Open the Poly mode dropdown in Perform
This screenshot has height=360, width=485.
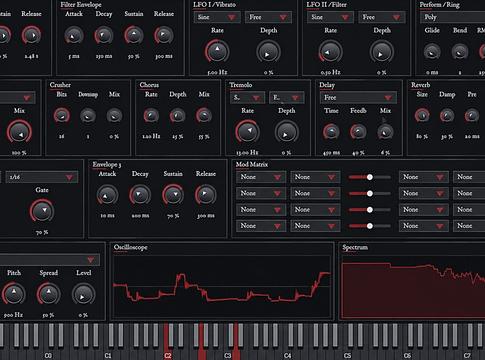[453, 17]
